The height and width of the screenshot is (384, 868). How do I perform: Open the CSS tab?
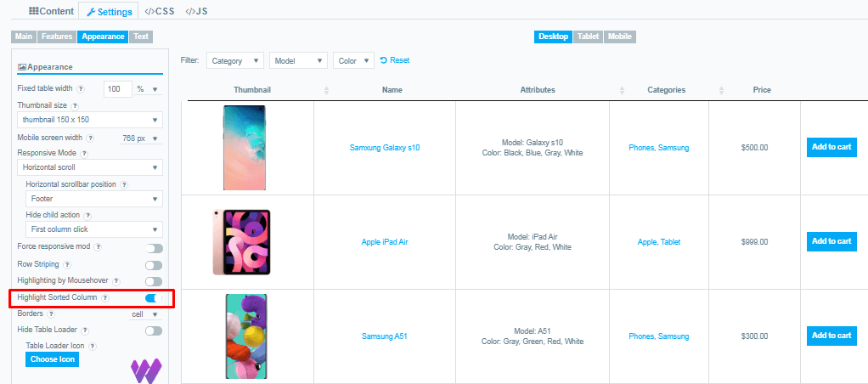pos(159,11)
